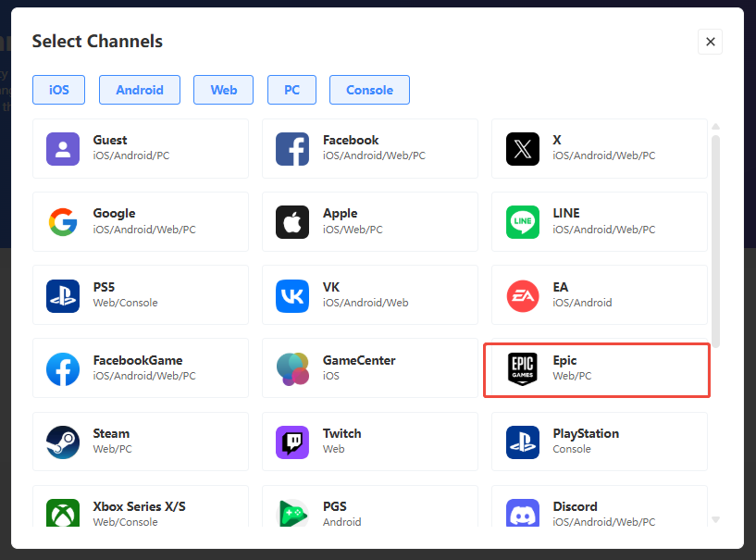The height and width of the screenshot is (560, 756).
Task: Click the Select Channels dialog title
Action: (x=97, y=41)
